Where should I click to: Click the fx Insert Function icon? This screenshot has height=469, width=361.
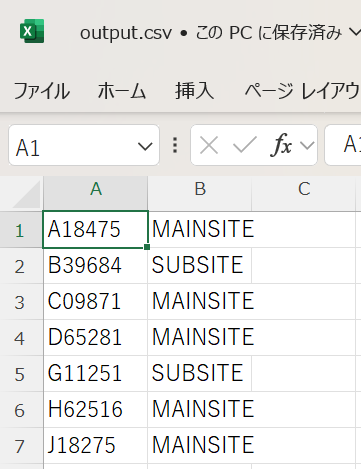click(x=281, y=145)
